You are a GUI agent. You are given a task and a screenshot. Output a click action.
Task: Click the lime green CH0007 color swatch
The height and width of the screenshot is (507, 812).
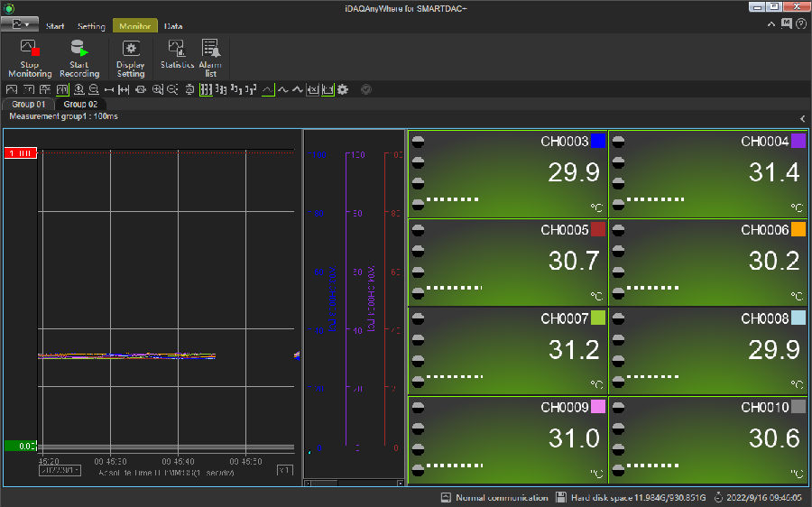[598, 318]
